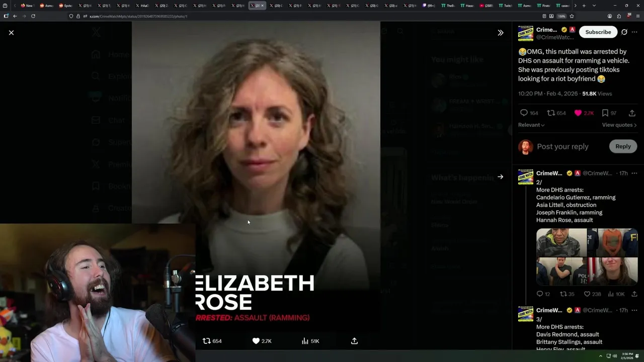Repost the main post showing 654
The width and height of the screenshot is (644, 362).
(x=556, y=113)
